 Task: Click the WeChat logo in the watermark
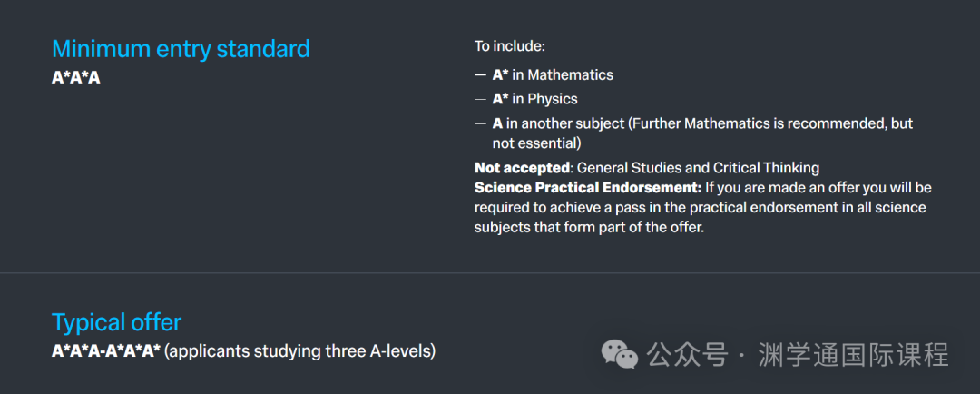(619, 355)
